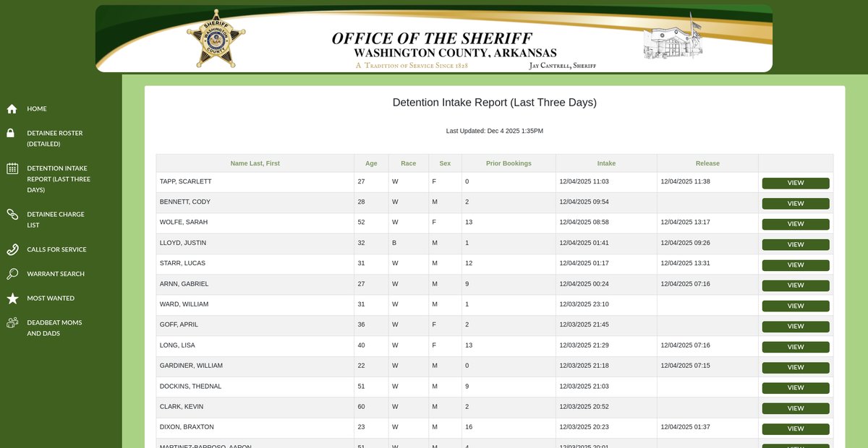Sort by Name Last, First column header
The height and width of the screenshot is (448, 868).
click(255, 163)
